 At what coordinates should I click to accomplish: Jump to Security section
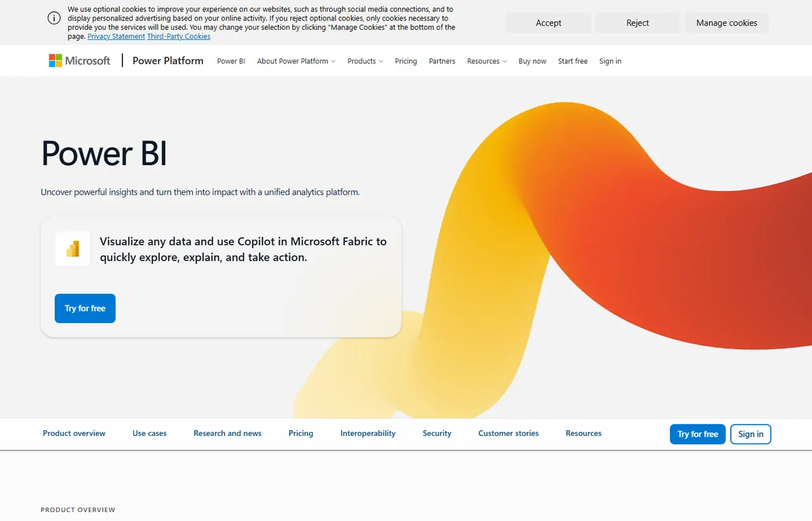pos(437,433)
